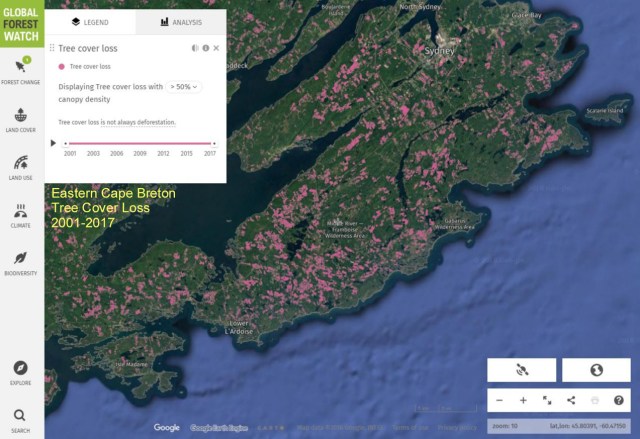Click the timeline start handle at 2001

(x=66, y=144)
